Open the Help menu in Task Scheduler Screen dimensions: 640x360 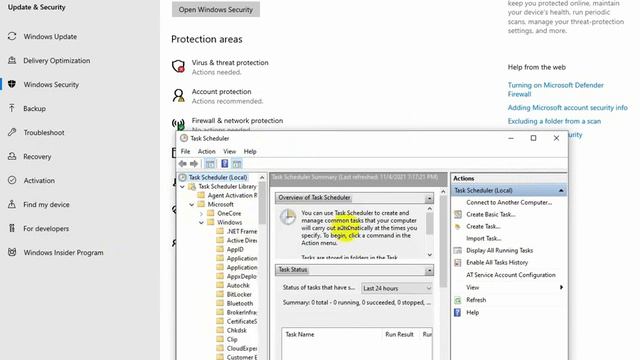coord(250,151)
